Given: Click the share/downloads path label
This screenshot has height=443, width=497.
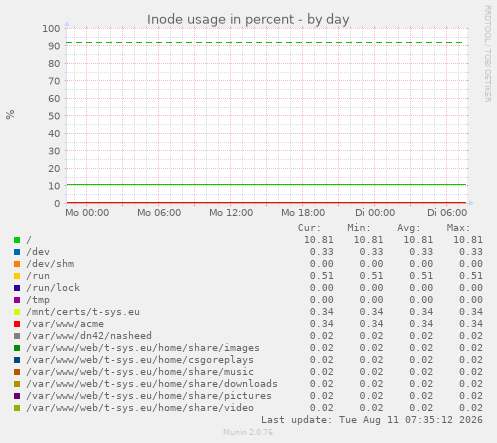Looking at the screenshot, I should (x=152, y=384).
